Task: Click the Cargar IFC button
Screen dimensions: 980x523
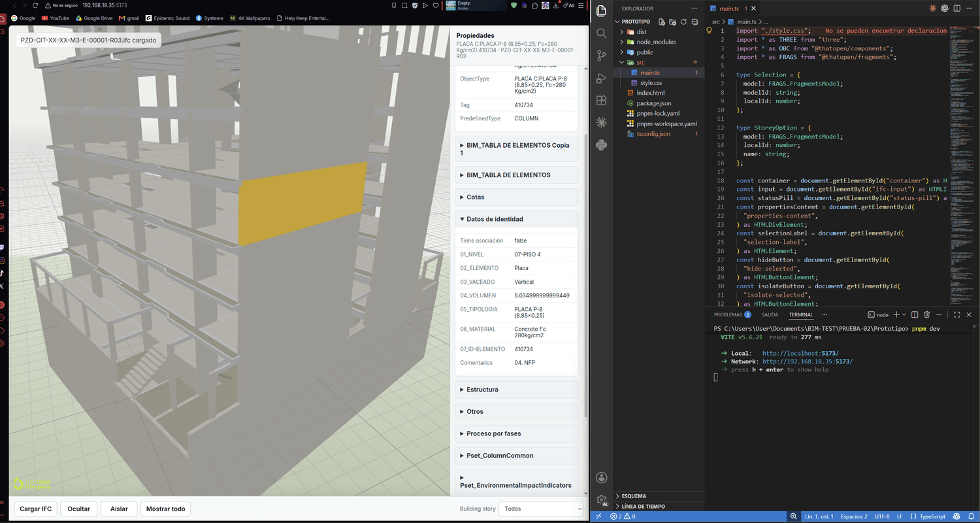Action: [x=36, y=509]
